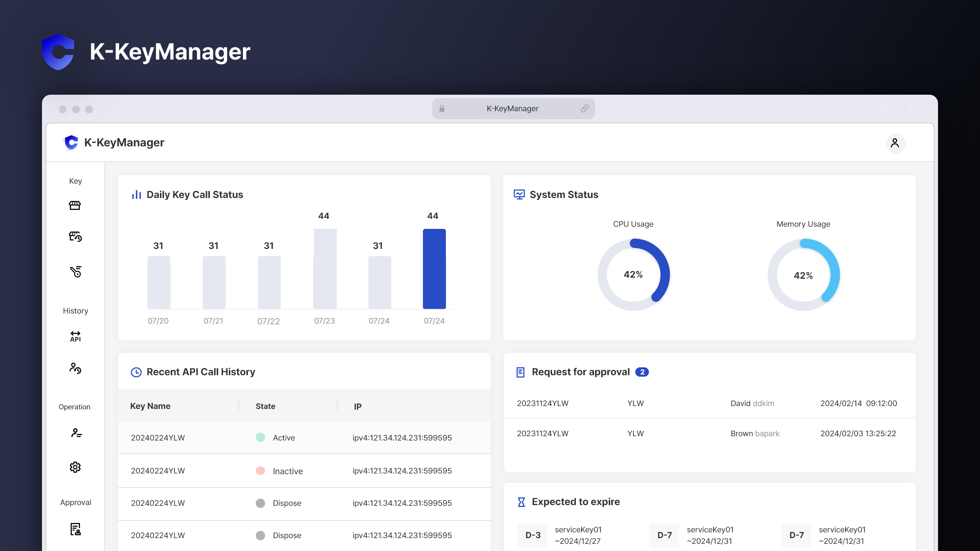Click the IP address in the Inactive row
The height and width of the screenshot is (551, 980).
[402, 471]
